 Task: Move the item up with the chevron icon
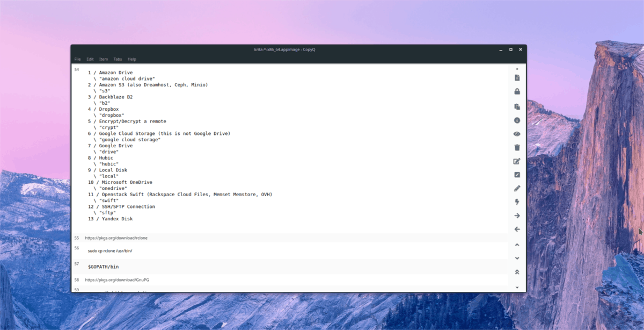(x=517, y=245)
